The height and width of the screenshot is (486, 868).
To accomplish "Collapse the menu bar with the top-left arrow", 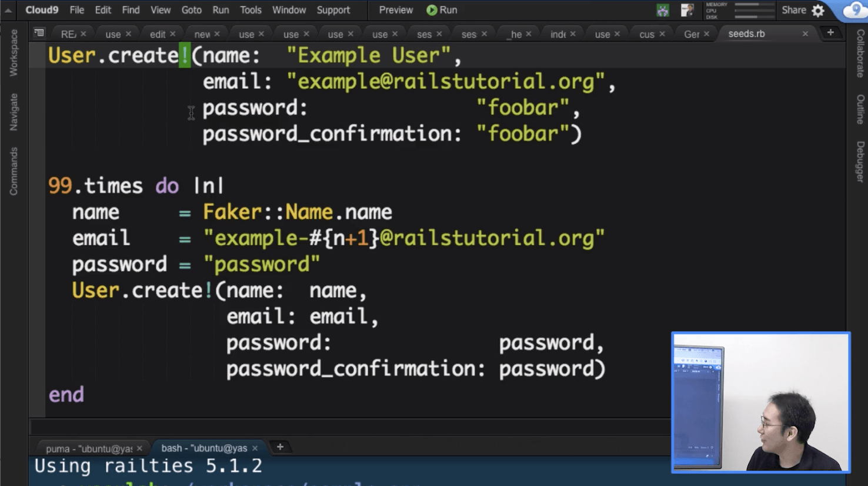I will [x=8, y=10].
